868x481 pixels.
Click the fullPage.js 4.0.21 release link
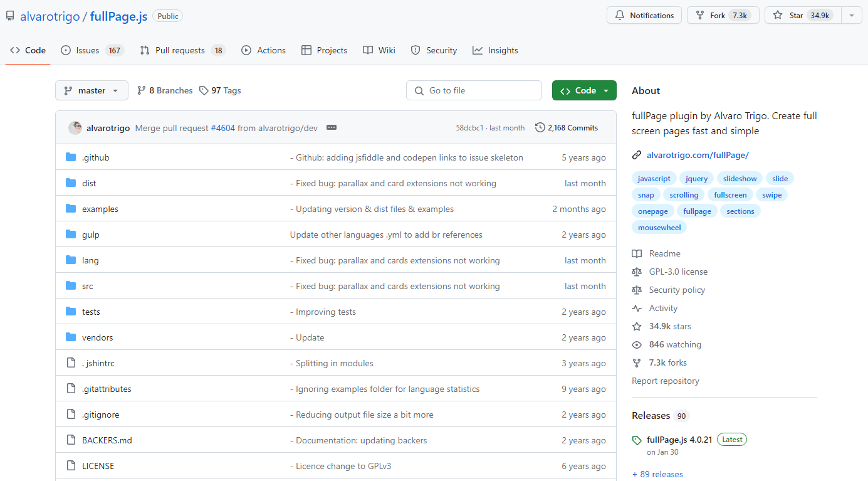tap(678, 439)
